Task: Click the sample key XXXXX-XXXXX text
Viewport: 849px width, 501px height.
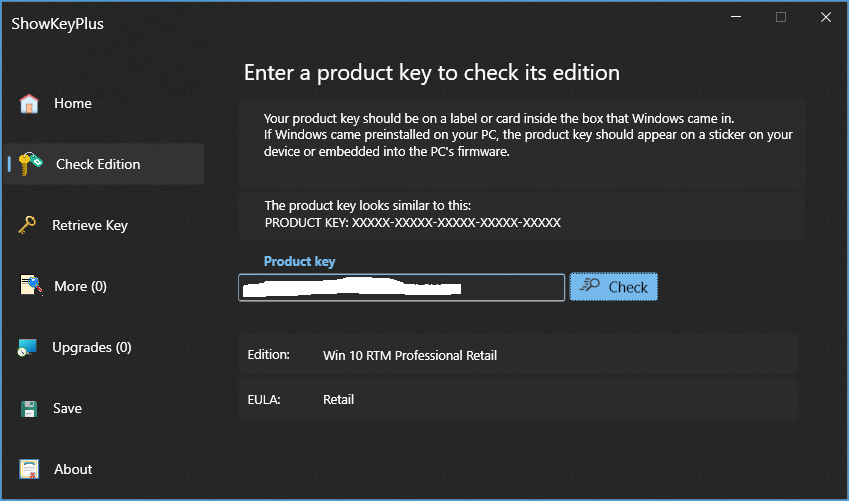Action: (456, 223)
